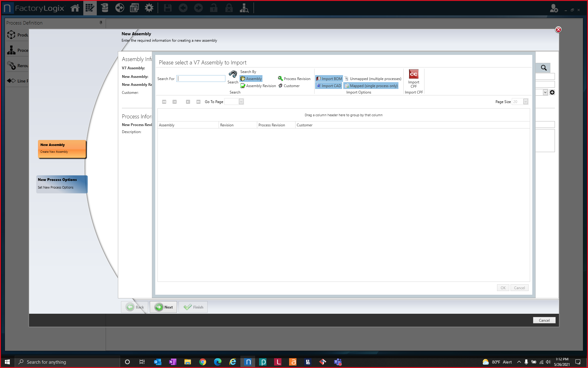Open the Page Size dropdown

[525, 102]
